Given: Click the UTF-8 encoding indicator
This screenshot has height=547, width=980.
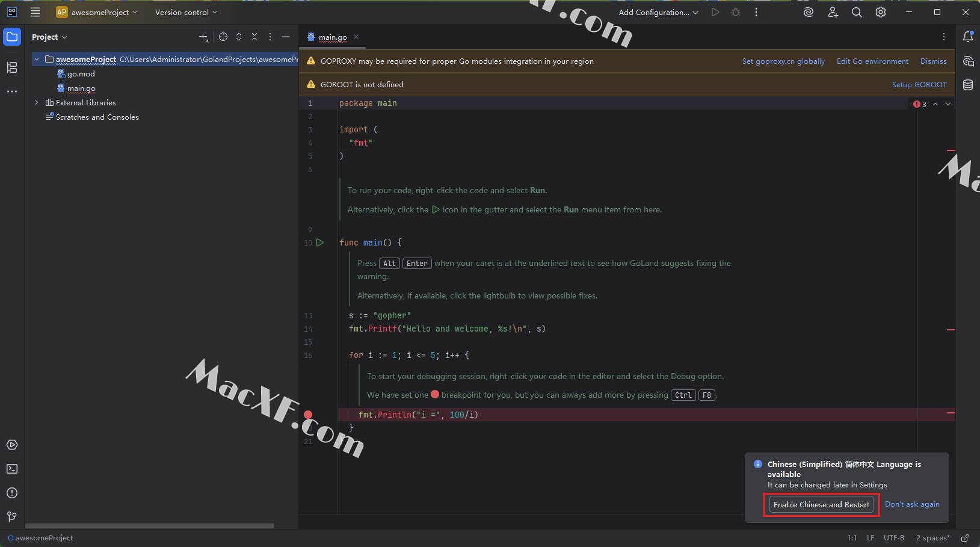Looking at the screenshot, I should pyautogui.click(x=894, y=538).
